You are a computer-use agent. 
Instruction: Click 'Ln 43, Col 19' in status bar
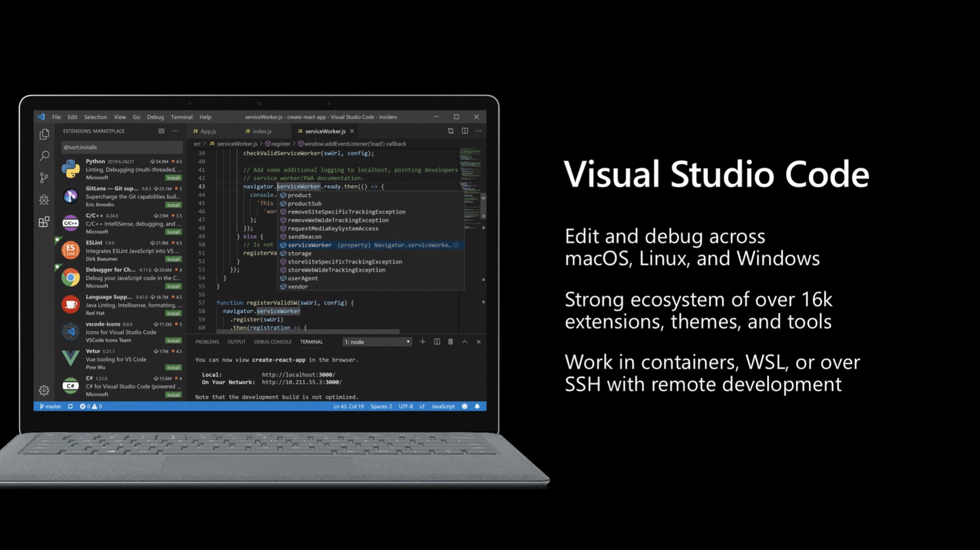(x=349, y=407)
